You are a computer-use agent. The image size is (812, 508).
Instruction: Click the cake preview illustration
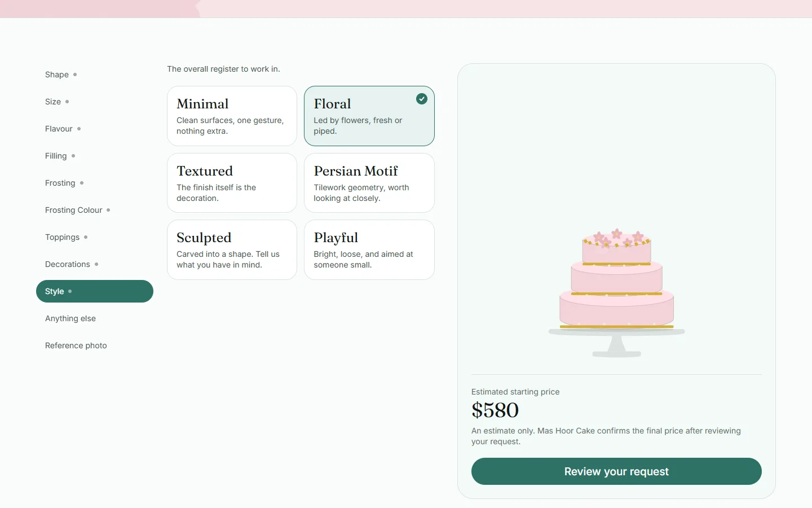(616, 293)
